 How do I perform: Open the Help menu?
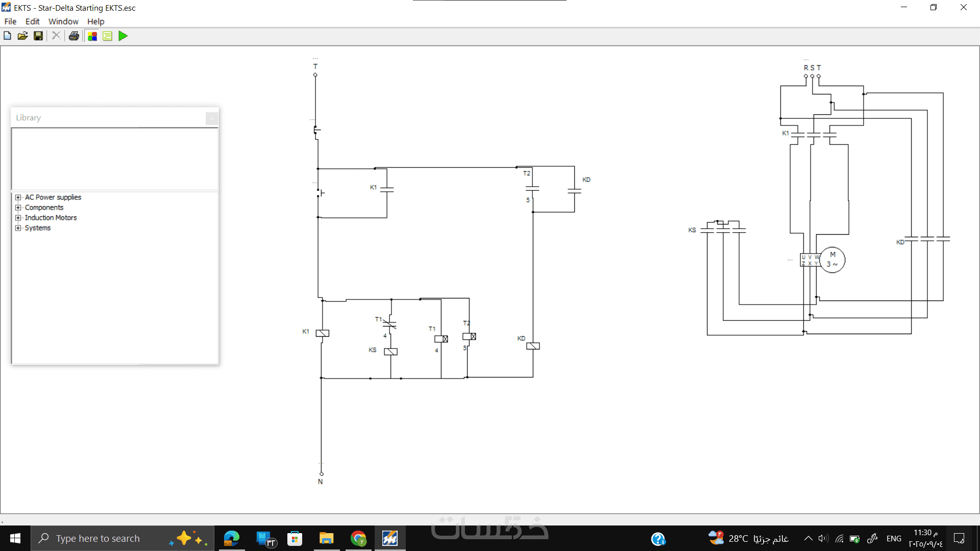click(95, 21)
